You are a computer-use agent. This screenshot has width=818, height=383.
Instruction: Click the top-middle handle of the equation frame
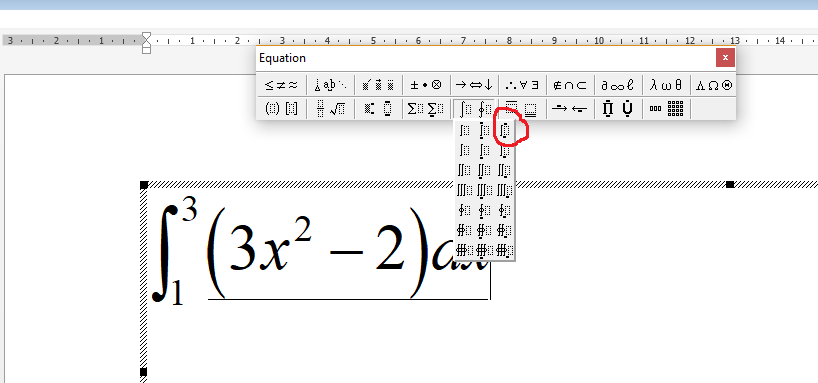pos(730,184)
